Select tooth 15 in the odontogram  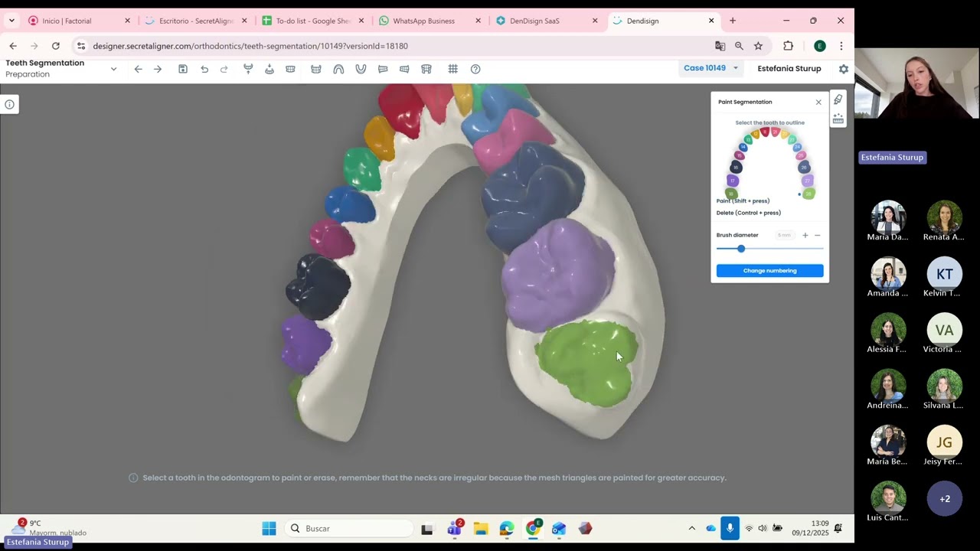coord(740,155)
